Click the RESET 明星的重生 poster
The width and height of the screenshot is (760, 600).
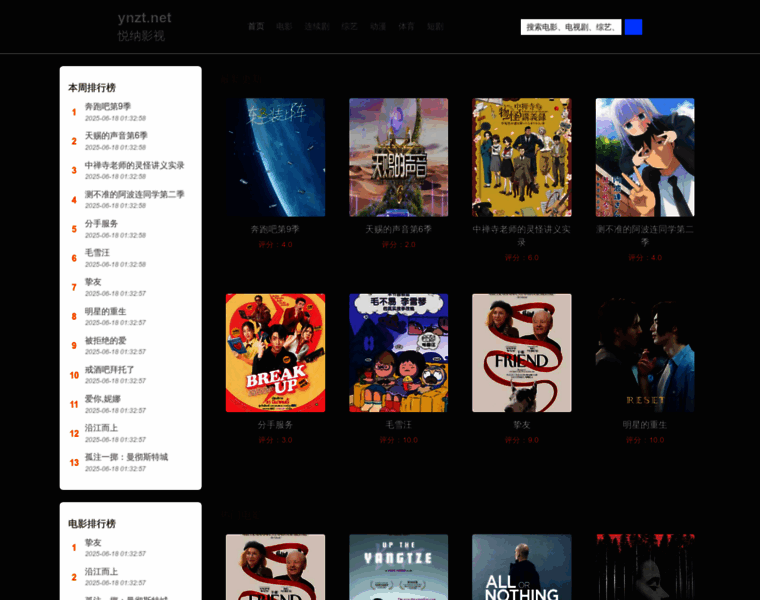(x=645, y=353)
